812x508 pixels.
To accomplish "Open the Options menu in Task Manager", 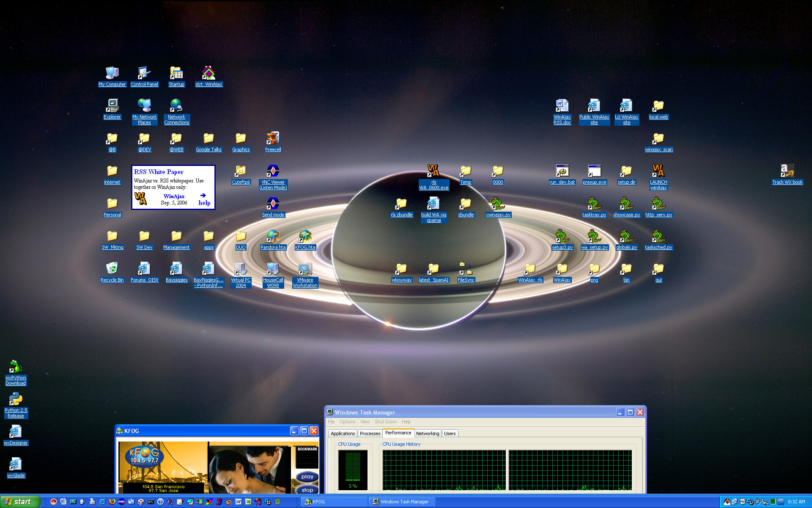I will click(x=347, y=422).
